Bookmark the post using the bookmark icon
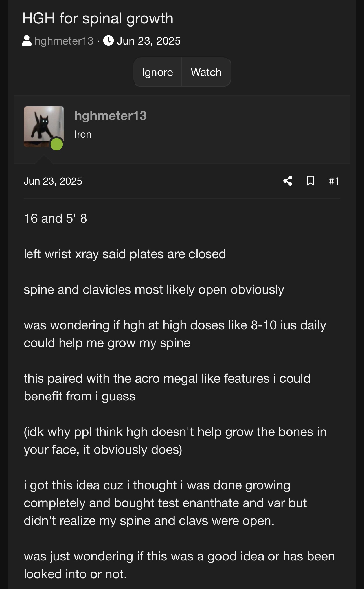364x589 pixels. point(310,181)
